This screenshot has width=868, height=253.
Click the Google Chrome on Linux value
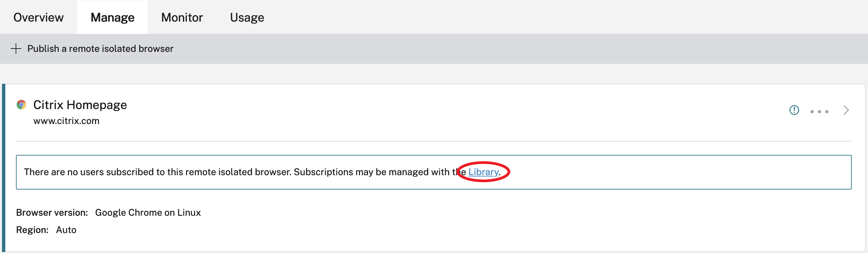point(148,212)
